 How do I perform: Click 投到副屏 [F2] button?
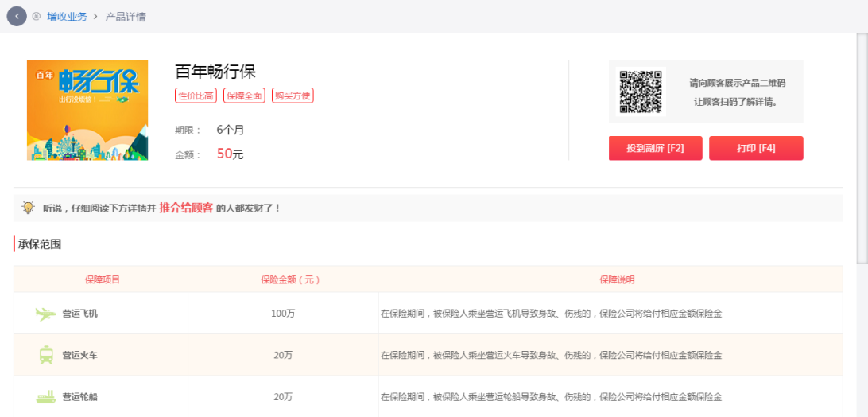point(656,148)
